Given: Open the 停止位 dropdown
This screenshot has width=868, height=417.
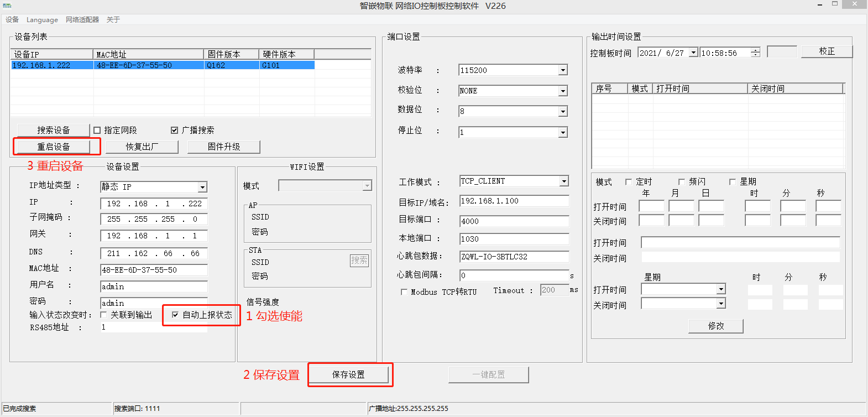Looking at the screenshot, I should (x=563, y=132).
